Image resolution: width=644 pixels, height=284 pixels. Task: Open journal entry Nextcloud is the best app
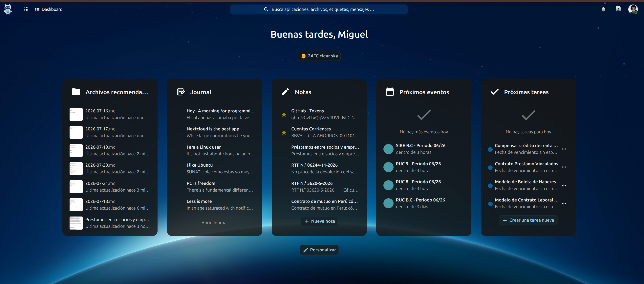214,132
